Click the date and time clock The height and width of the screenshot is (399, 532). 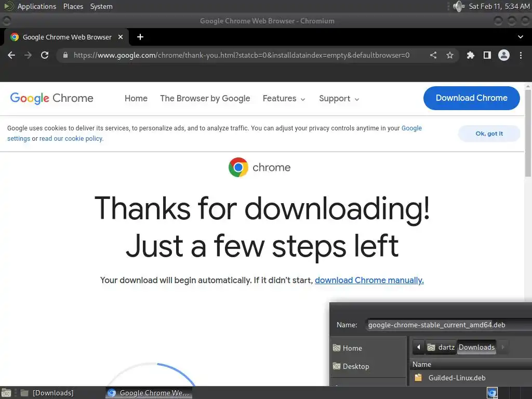click(x=499, y=6)
